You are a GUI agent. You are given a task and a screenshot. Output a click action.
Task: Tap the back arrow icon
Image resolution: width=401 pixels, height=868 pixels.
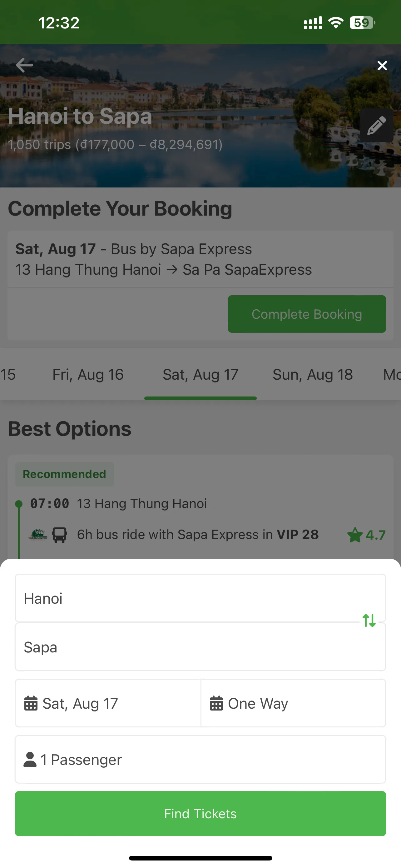[24, 65]
